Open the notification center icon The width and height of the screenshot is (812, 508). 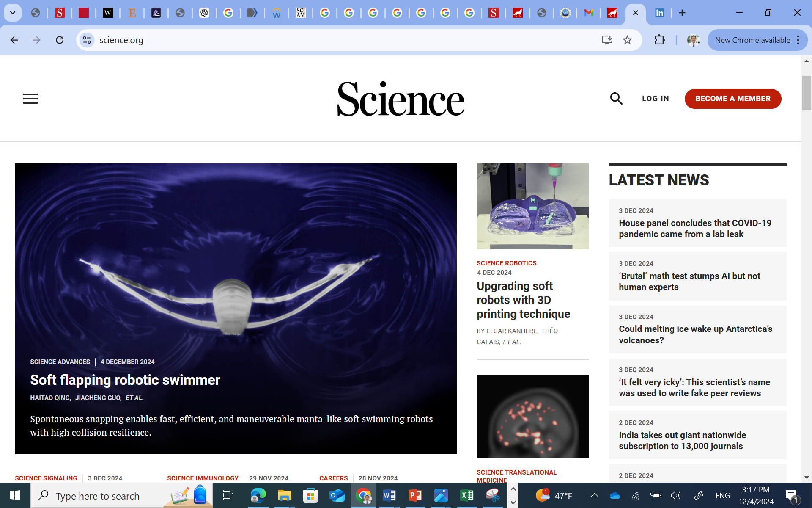(791, 496)
